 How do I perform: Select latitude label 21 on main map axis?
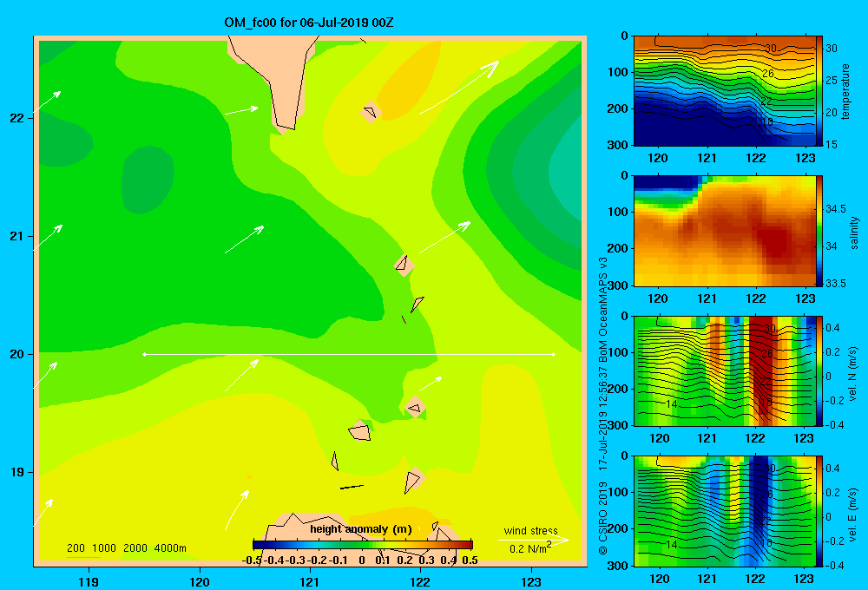(16, 236)
